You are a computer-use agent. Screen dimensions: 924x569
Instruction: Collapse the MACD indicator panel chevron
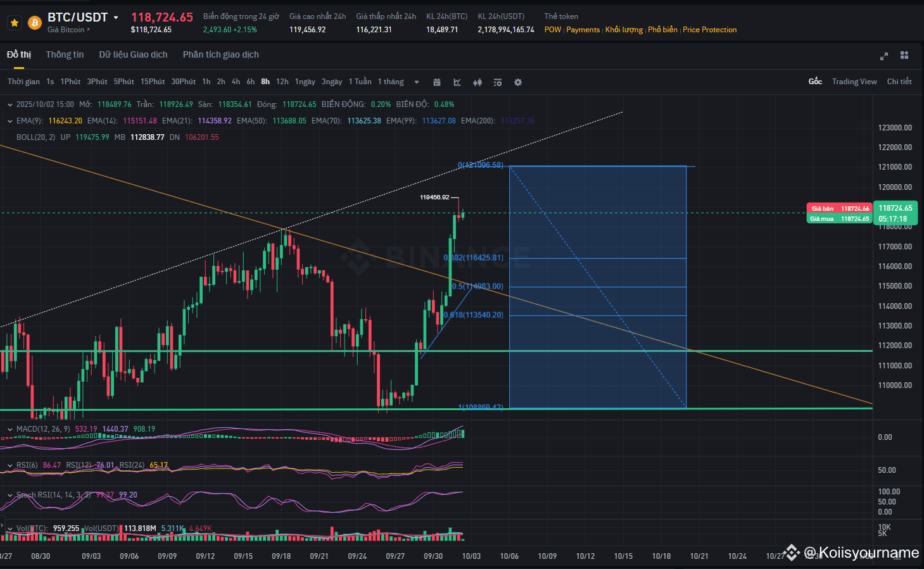9,429
